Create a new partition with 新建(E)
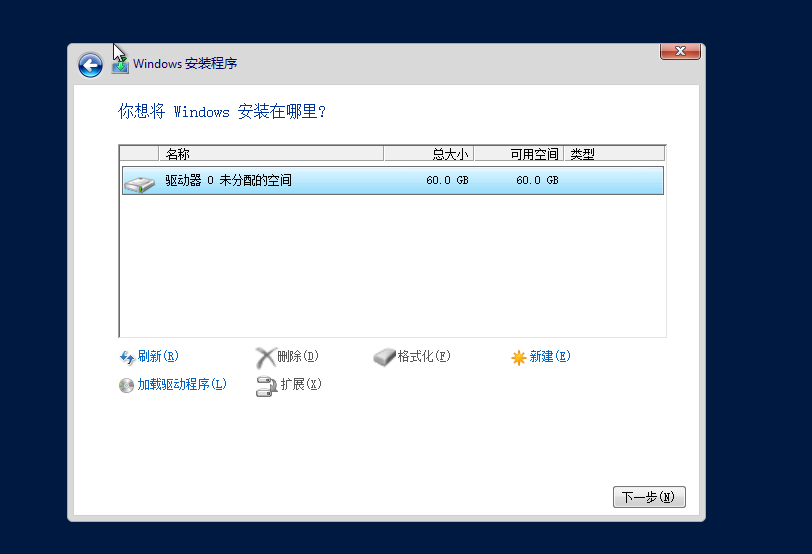Image resolution: width=812 pixels, height=554 pixels. coord(550,356)
